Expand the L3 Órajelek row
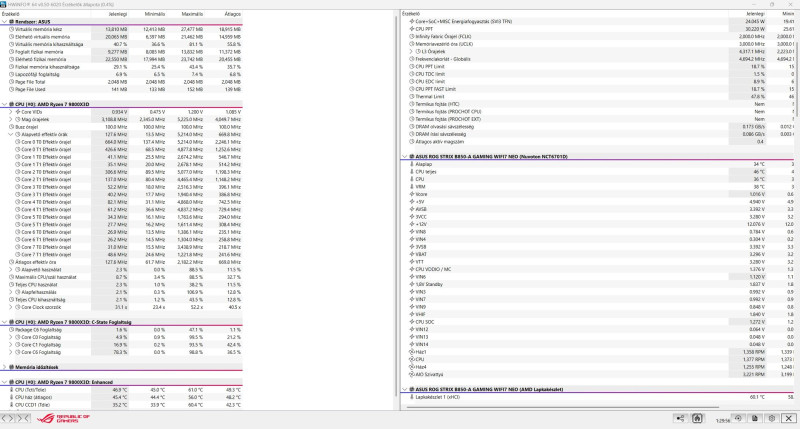 pos(411,52)
